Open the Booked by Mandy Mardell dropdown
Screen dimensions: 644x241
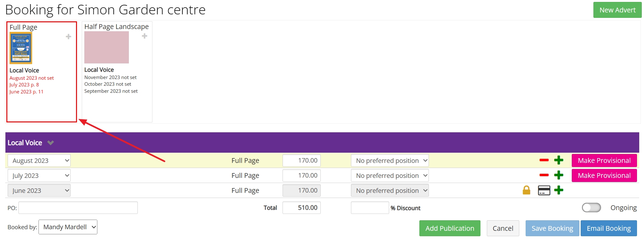(x=68, y=227)
